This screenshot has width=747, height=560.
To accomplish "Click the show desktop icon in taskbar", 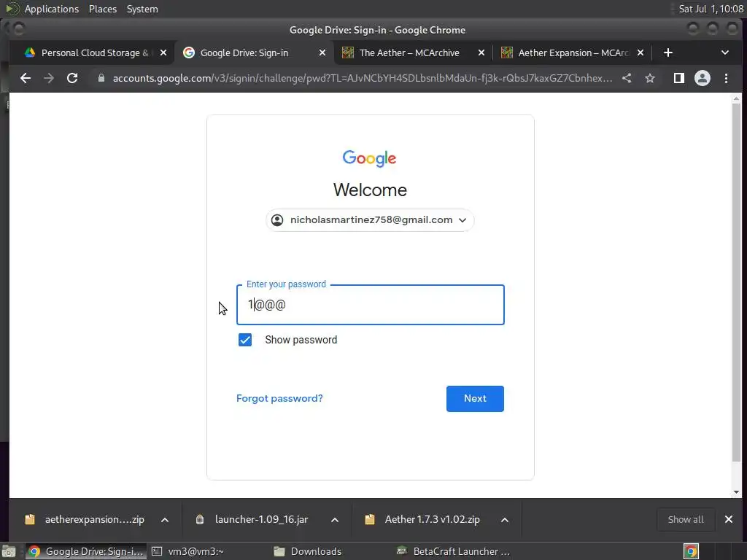I will pyautogui.click(x=9, y=551).
